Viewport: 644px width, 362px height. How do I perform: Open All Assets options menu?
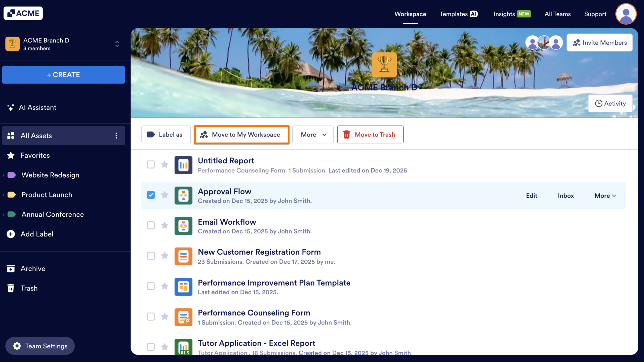(x=116, y=136)
